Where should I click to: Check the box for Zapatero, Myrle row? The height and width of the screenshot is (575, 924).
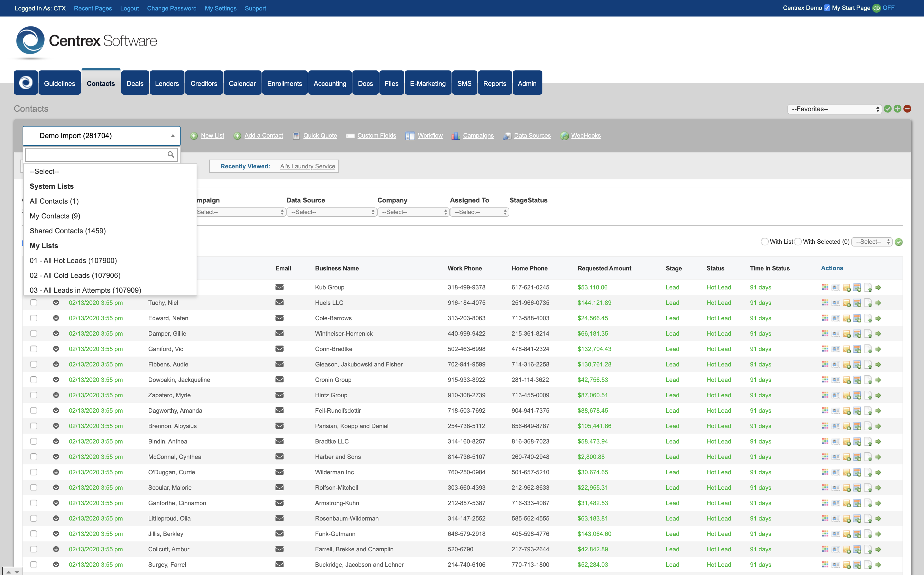pyautogui.click(x=34, y=395)
